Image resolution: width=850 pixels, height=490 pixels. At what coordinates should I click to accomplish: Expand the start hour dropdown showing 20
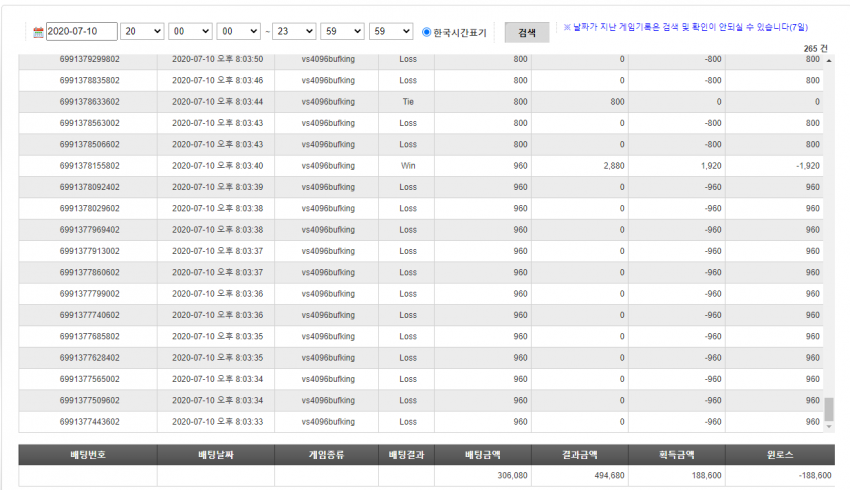[142, 31]
